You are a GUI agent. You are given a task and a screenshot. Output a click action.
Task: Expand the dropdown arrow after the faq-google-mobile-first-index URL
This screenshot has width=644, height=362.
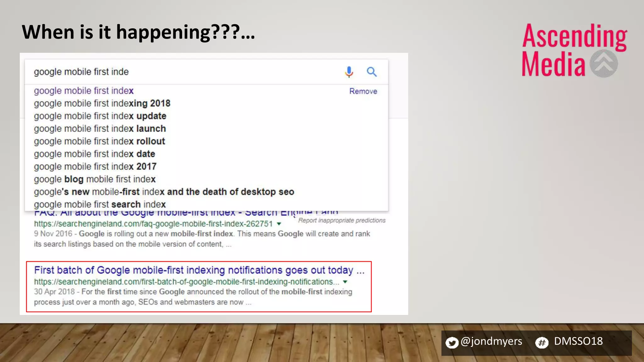tap(279, 224)
